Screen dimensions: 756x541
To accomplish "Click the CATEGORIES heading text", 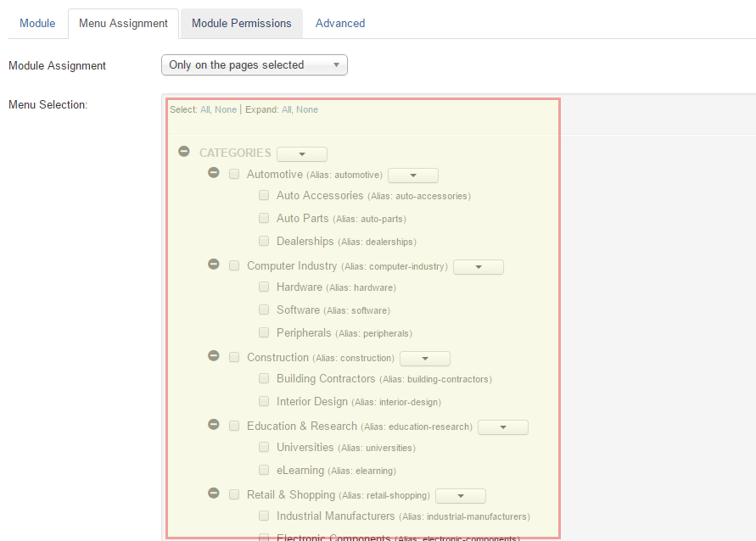I will 235,153.
